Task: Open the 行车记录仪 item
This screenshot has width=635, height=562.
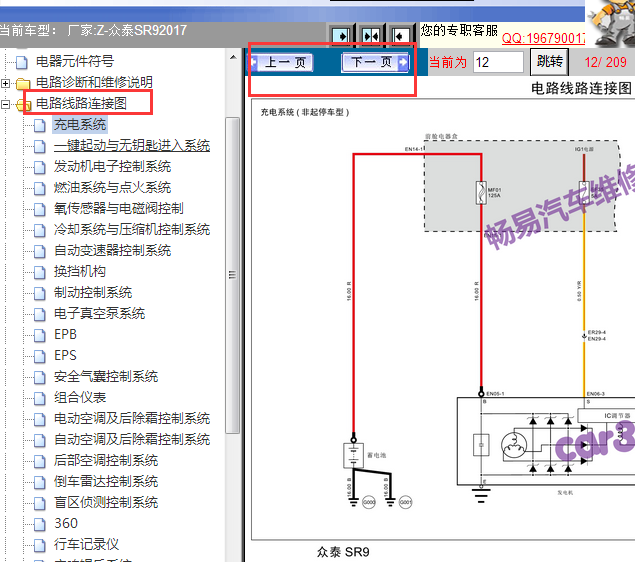Action: click(x=87, y=545)
